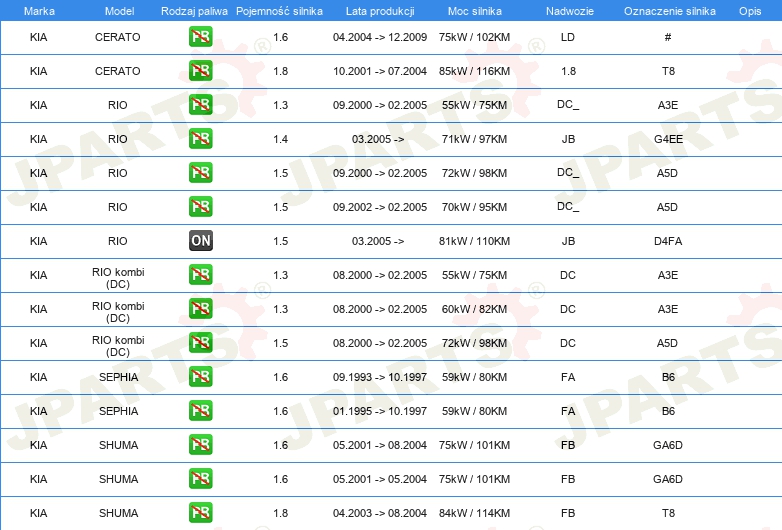Click the Marka column header
Viewport: 782px width, 530px height.
pos(39,11)
